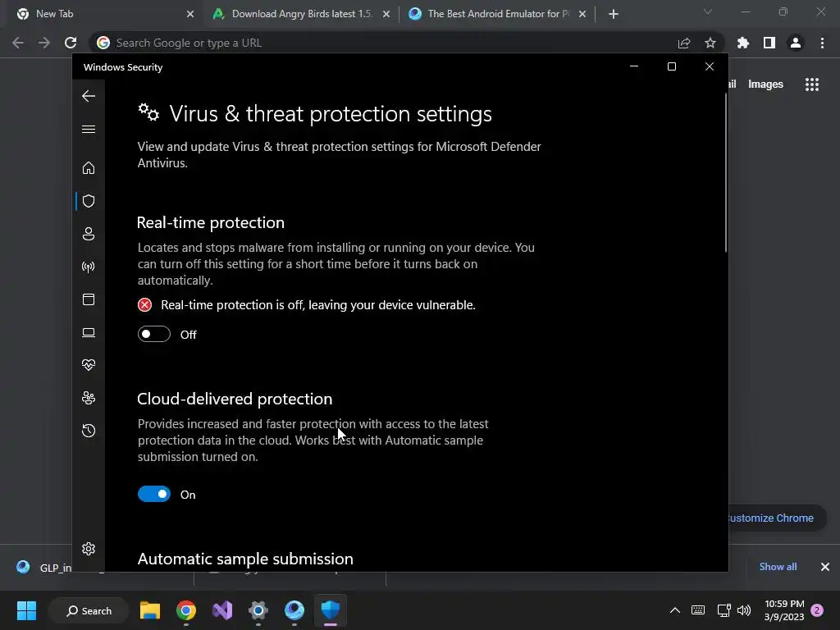Image resolution: width=840 pixels, height=630 pixels.
Task: Open the Home section in Windows Security sidebar
Action: pos(89,167)
